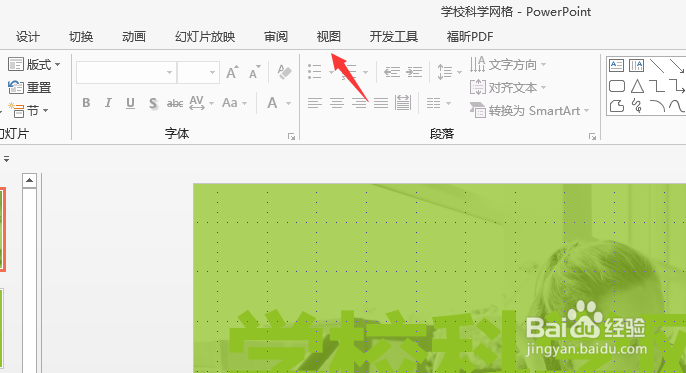Select the freeform shape tool
This screenshot has width=686, height=373.
tap(616, 106)
